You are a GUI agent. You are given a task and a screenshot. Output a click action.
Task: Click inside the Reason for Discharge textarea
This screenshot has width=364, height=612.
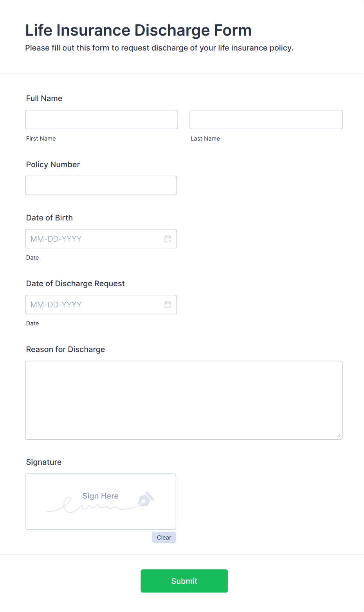click(184, 399)
